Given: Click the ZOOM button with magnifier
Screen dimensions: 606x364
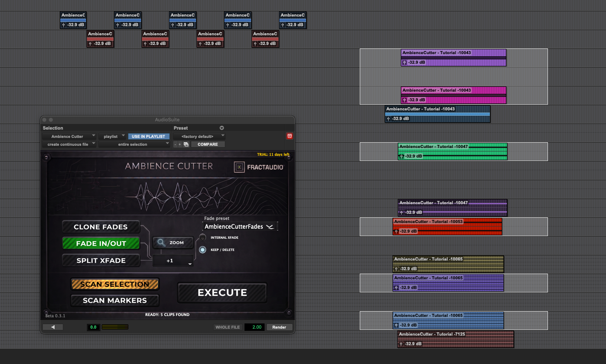Looking at the screenshot, I should [173, 243].
